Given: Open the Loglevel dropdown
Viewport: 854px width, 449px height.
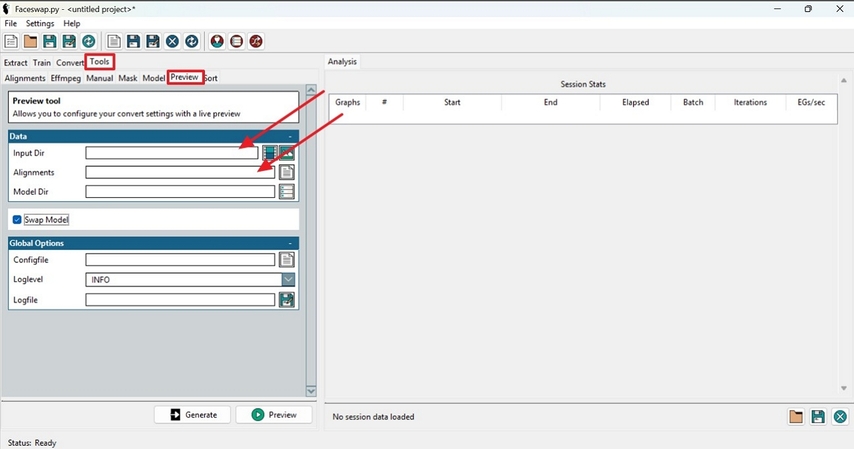Looking at the screenshot, I should pos(288,280).
